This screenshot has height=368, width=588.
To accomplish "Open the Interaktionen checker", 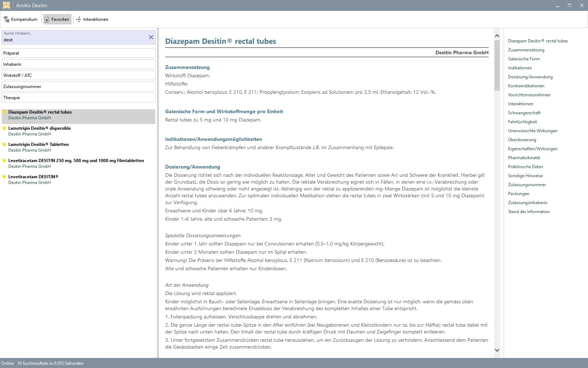I will pos(92,19).
